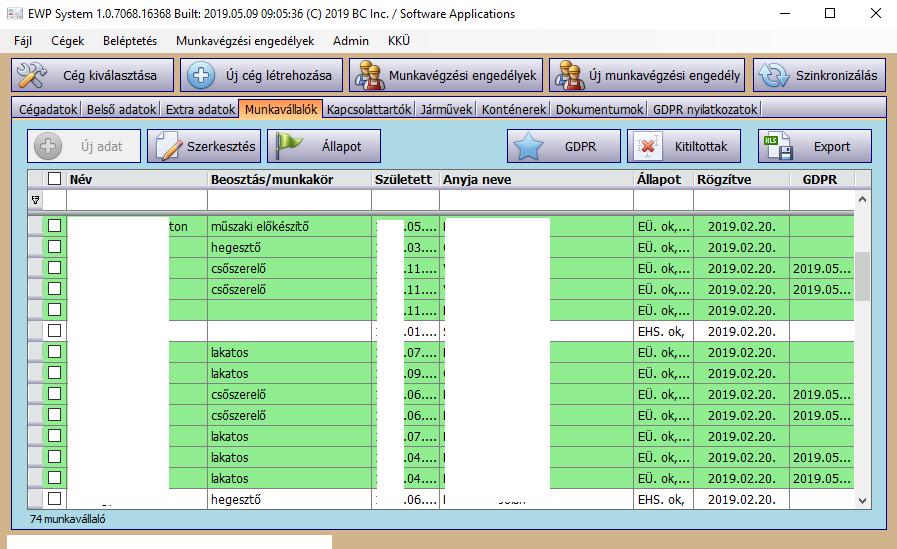Sort by the Született column header
This screenshot has width=897, height=549.
pos(406,180)
